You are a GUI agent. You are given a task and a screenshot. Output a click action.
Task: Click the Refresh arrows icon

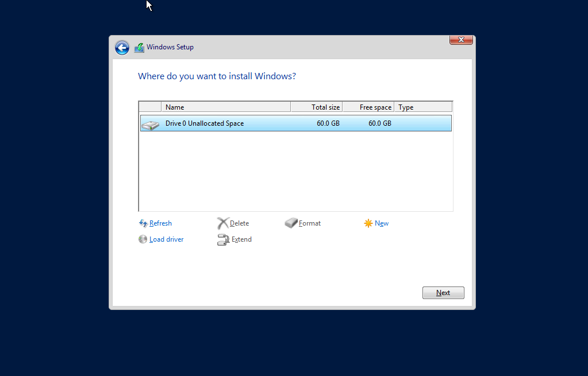coord(143,223)
